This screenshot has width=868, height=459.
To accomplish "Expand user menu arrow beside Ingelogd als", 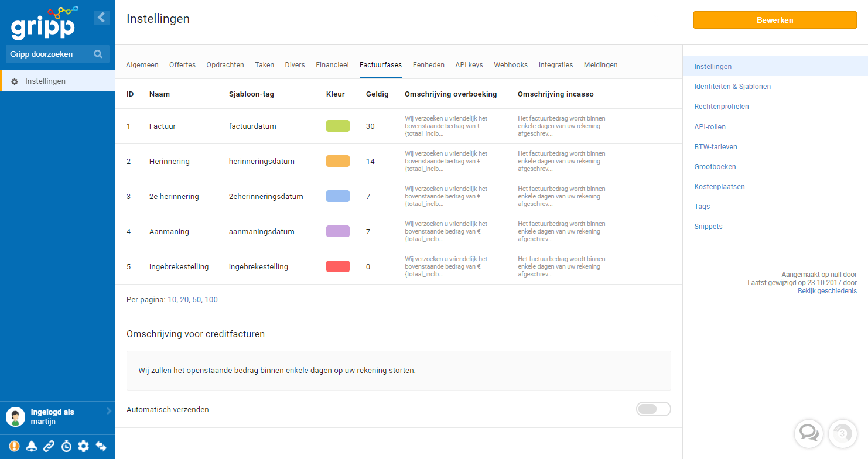I will pyautogui.click(x=109, y=412).
